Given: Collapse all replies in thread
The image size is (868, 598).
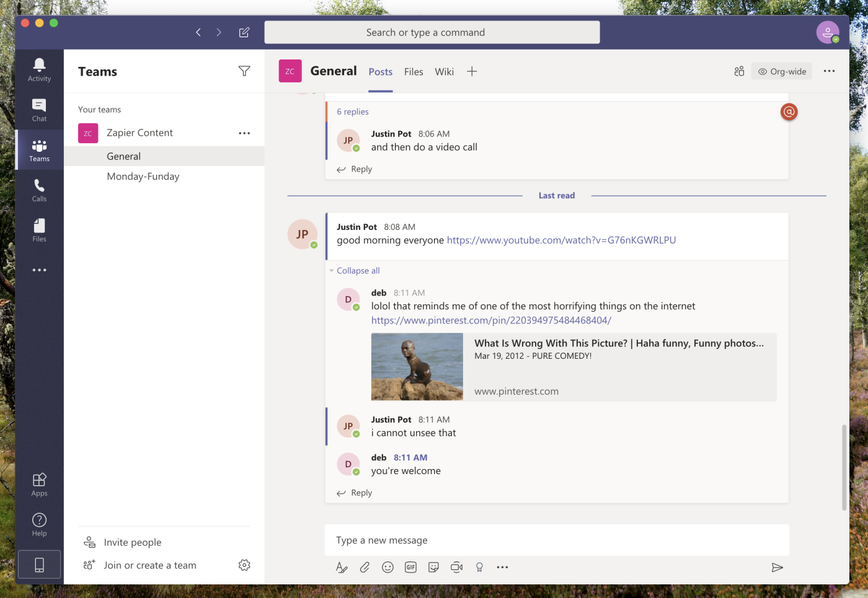Looking at the screenshot, I should pos(358,271).
